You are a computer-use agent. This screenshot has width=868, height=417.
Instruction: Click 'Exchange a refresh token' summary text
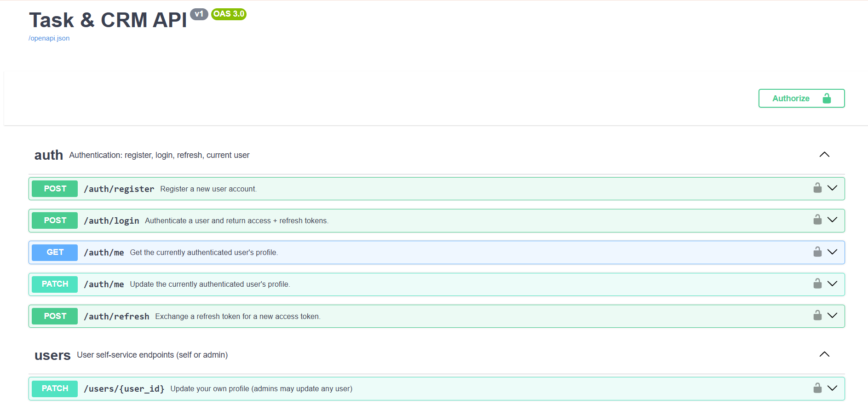[238, 317]
